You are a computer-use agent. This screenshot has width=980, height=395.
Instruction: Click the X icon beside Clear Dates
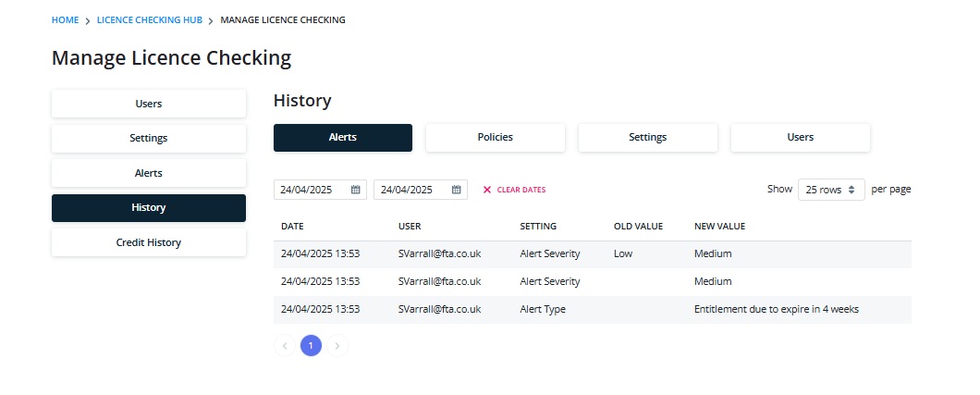pos(487,190)
